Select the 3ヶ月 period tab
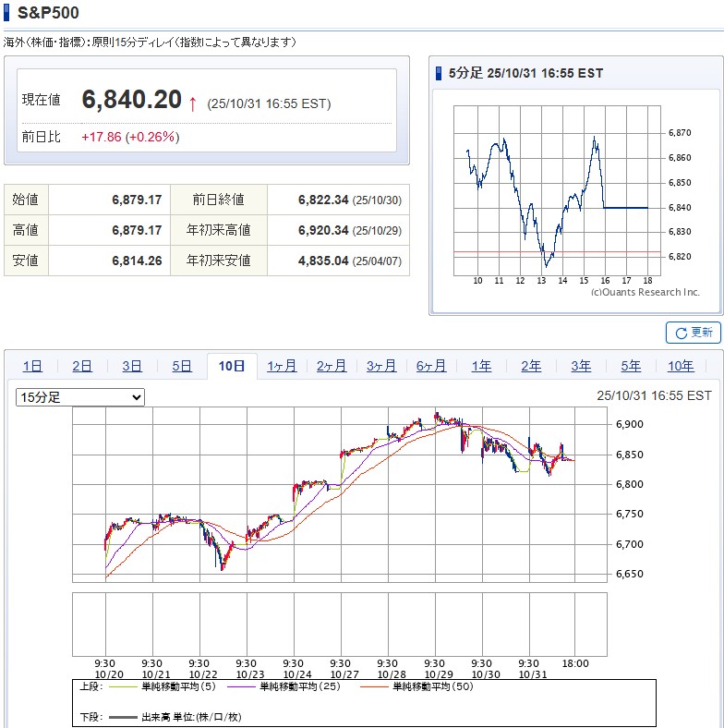Image resolution: width=724 pixels, height=728 pixels. tap(381, 366)
